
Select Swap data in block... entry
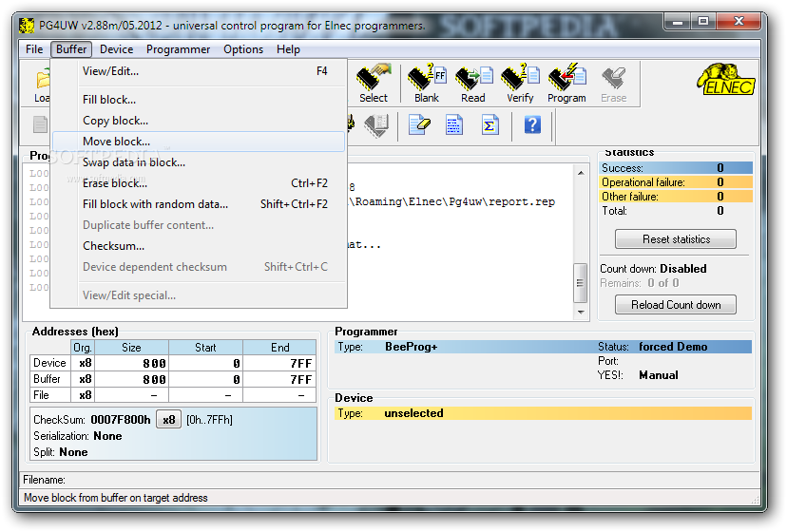(x=199, y=162)
